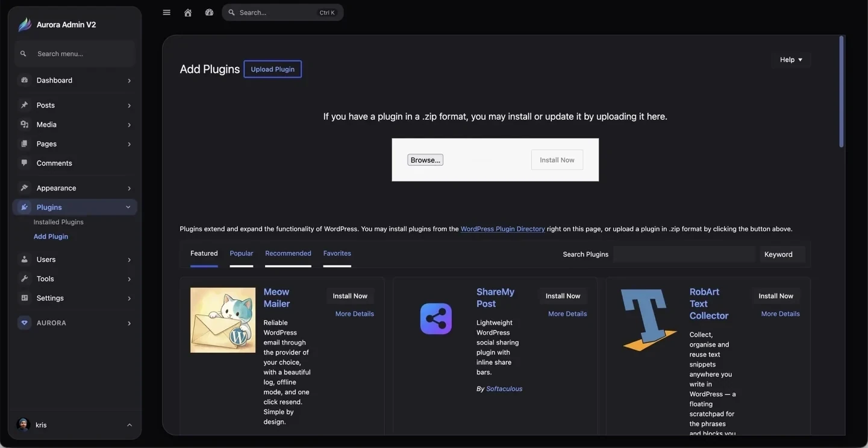
Task: Click the magnifier icon in top search bar
Action: coord(231,12)
